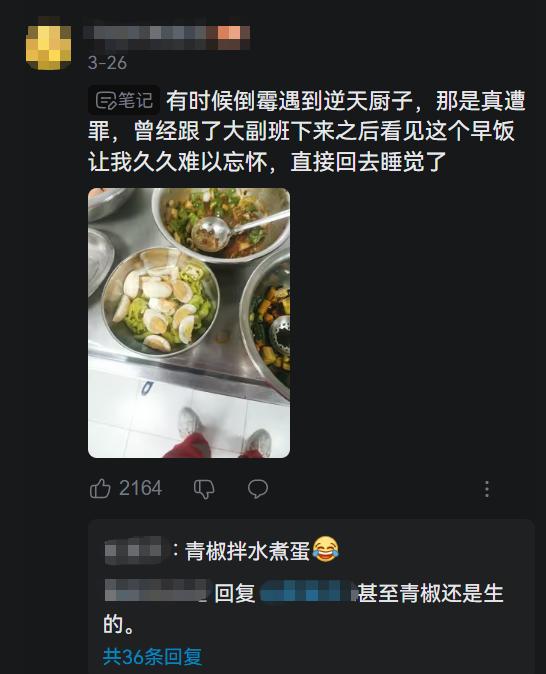Click the laughing-crying emoji in the reply
The height and width of the screenshot is (674, 546).
pos(325,550)
